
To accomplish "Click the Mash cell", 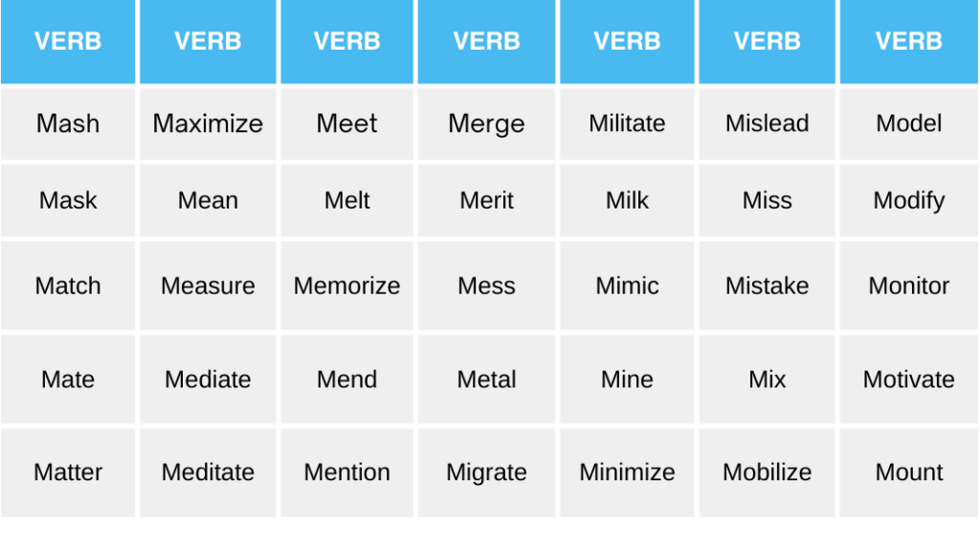I will click(x=68, y=123).
